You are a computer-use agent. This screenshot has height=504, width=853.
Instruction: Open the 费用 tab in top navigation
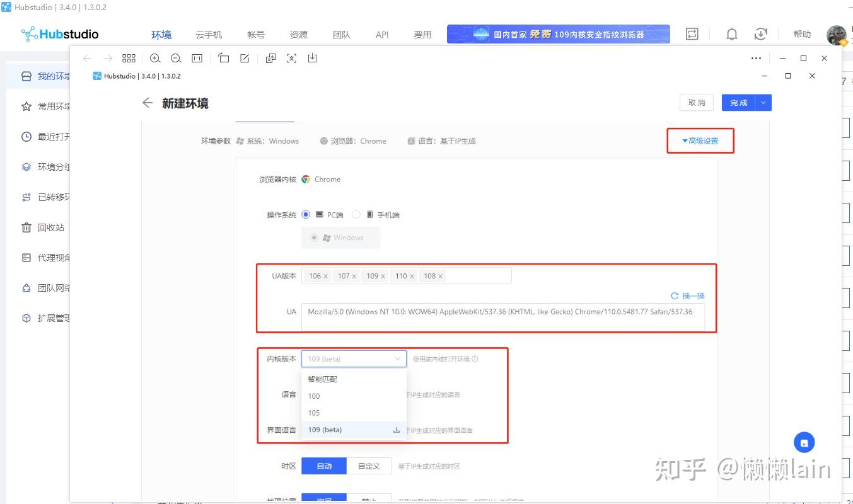coord(422,35)
